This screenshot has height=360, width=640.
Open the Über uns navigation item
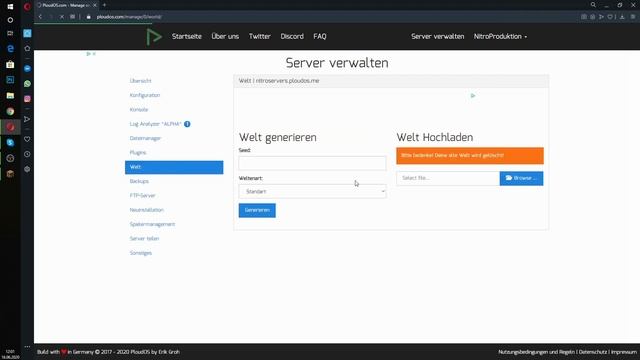[225, 36]
